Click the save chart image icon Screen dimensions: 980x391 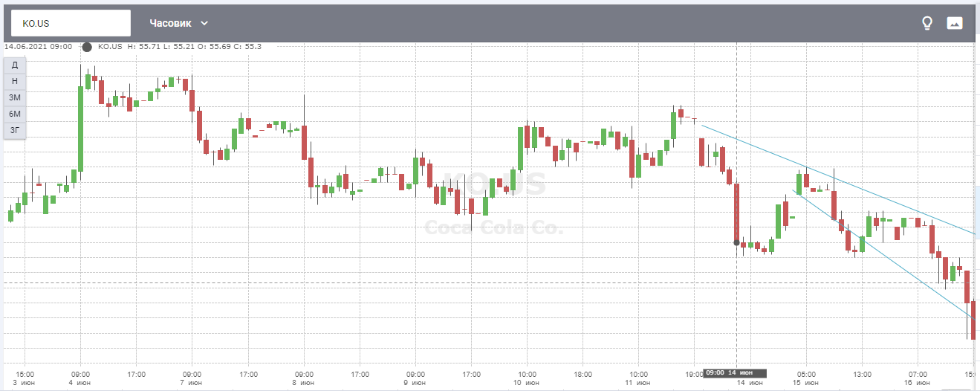tap(954, 23)
